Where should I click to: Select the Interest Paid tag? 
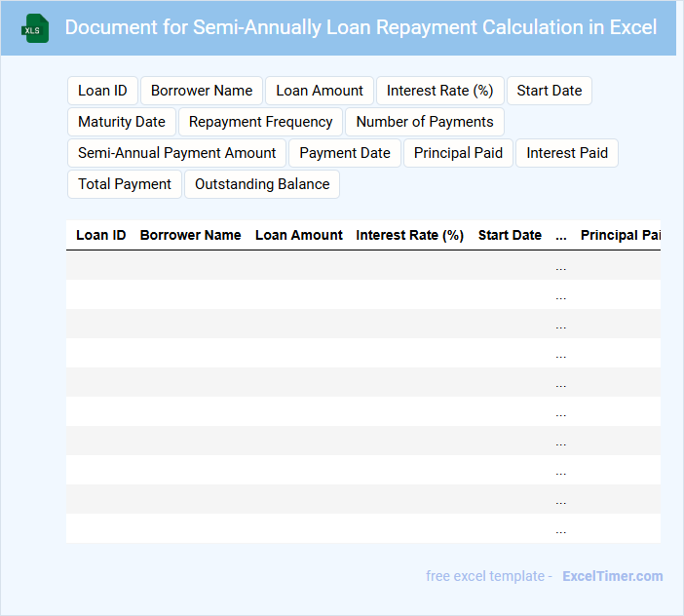point(567,153)
